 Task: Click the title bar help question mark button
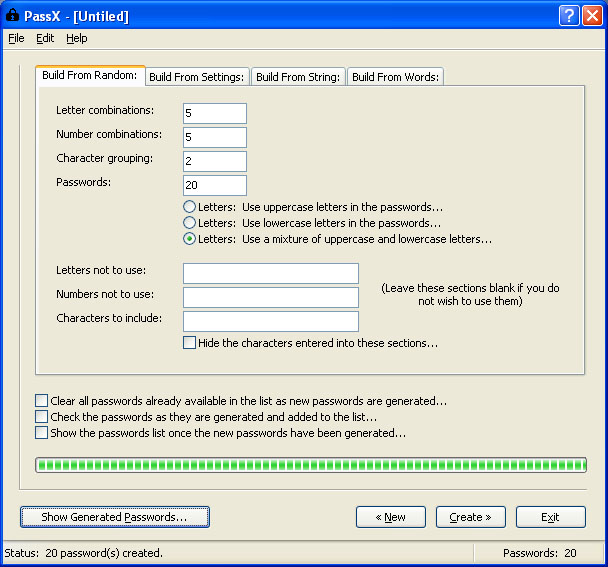click(569, 16)
